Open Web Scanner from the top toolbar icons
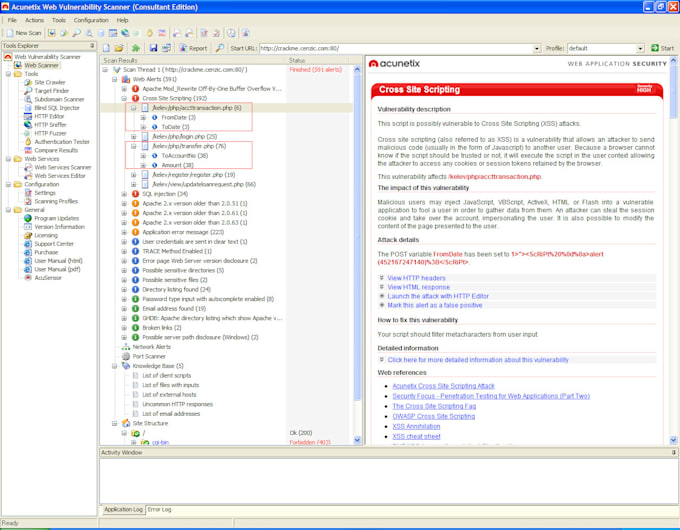680x530 pixels. click(52, 33)
